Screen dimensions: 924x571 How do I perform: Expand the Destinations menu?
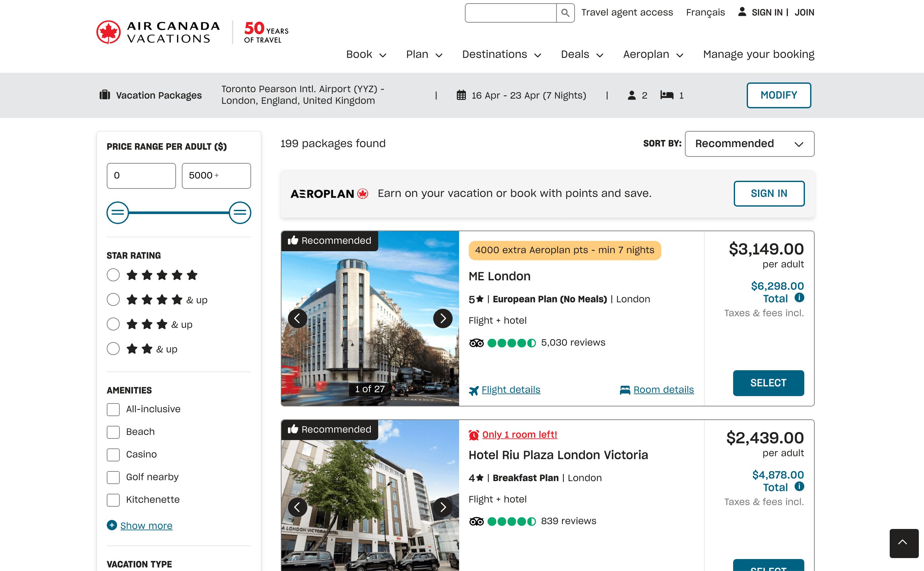tap(501, 54)
